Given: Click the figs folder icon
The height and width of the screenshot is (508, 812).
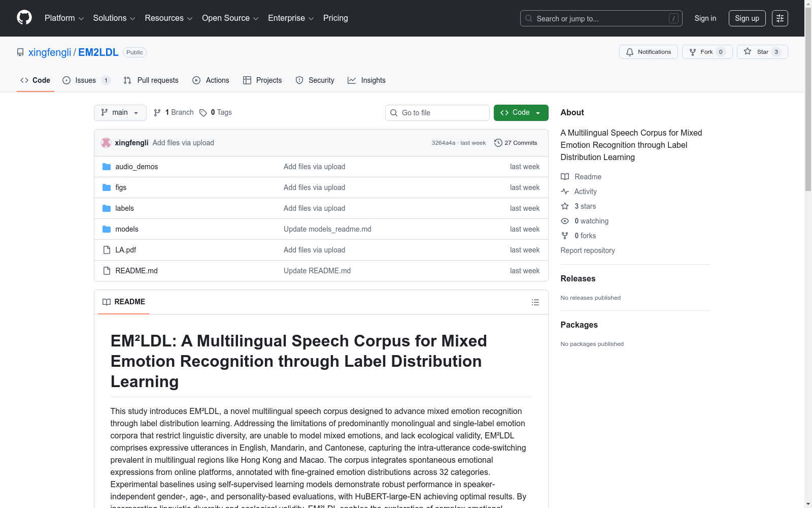Looking at the screenshot, I should [107, 187].
